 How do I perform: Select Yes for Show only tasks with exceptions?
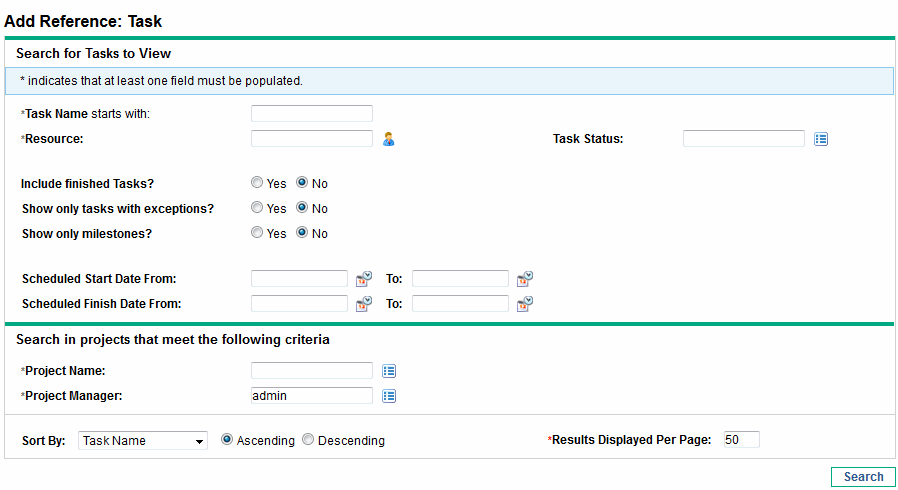coord(257,209)
